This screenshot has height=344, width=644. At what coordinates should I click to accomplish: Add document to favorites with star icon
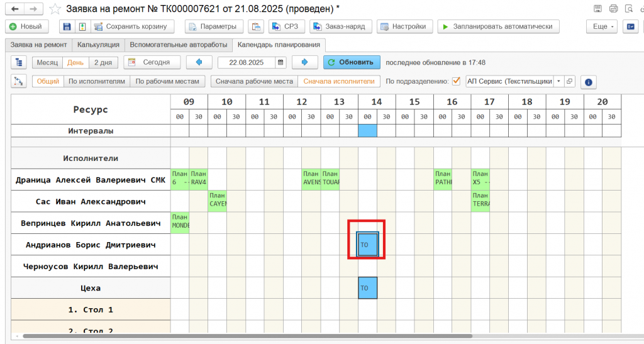coord(55,9)
